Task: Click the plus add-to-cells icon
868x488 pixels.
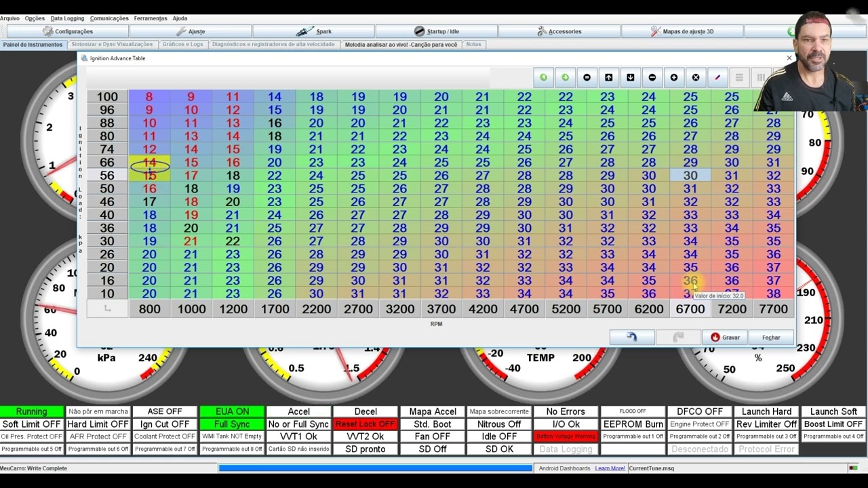Action: (673, 77)
